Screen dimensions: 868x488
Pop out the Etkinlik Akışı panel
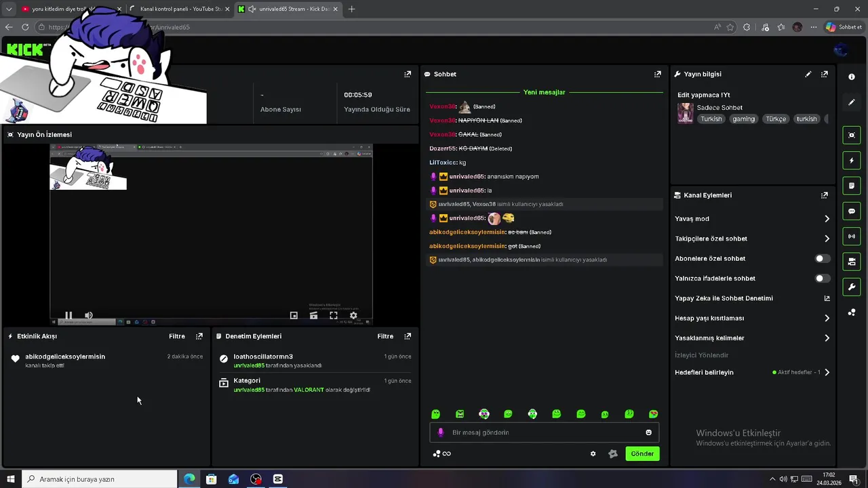(199, 336)
